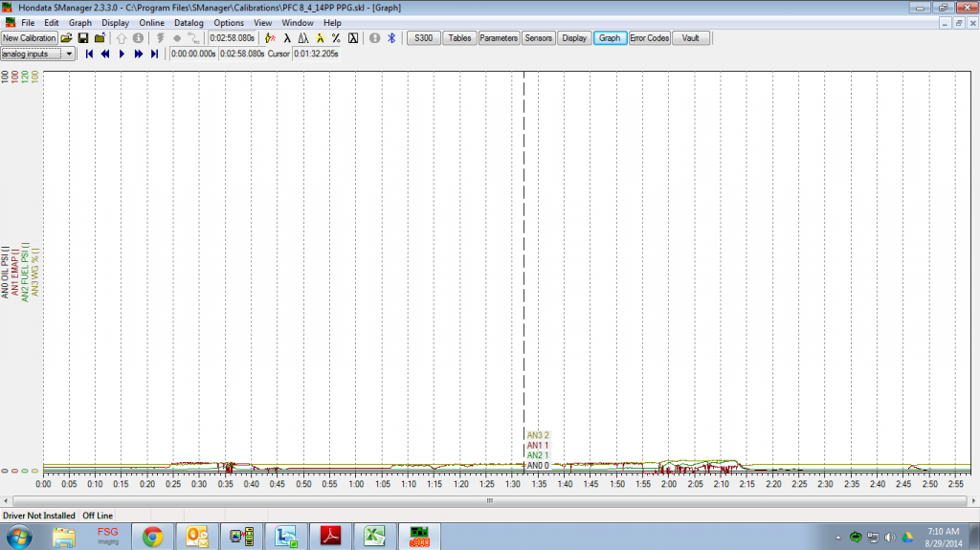Click the save floppy disk icon
This screenshot has height=550, width=980.
pos(83,38)
